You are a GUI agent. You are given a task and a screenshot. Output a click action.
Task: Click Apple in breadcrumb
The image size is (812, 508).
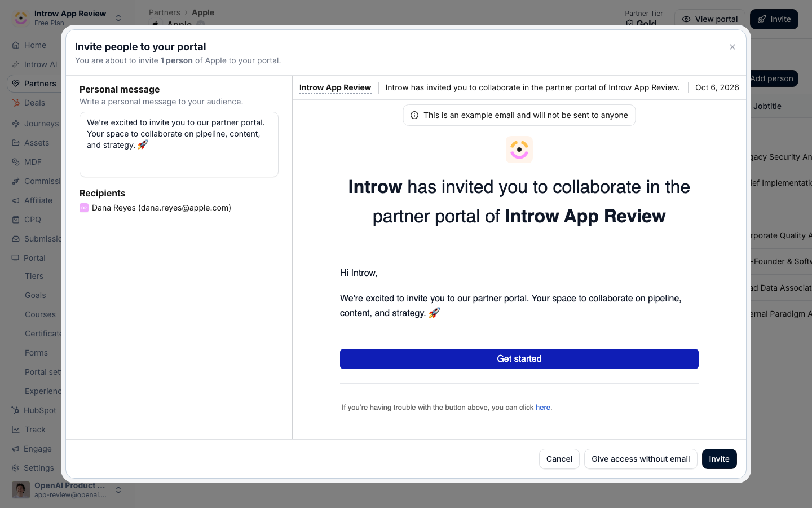203,12
